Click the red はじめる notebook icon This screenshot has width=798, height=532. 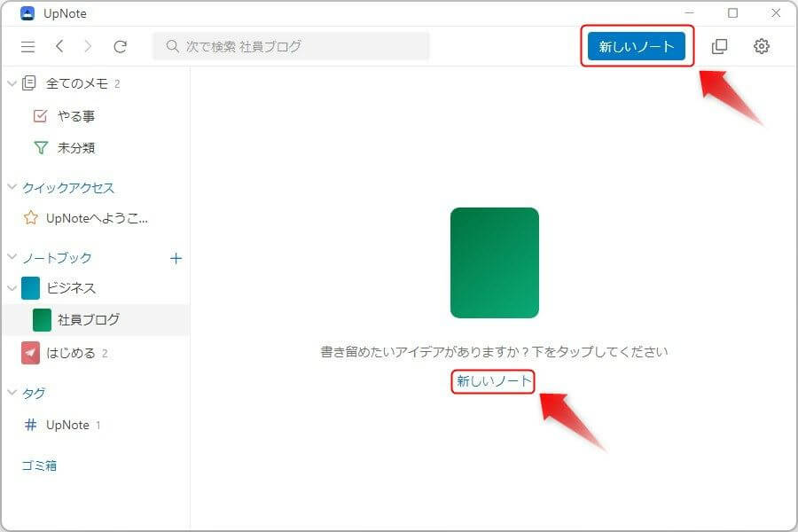point(30,353)
